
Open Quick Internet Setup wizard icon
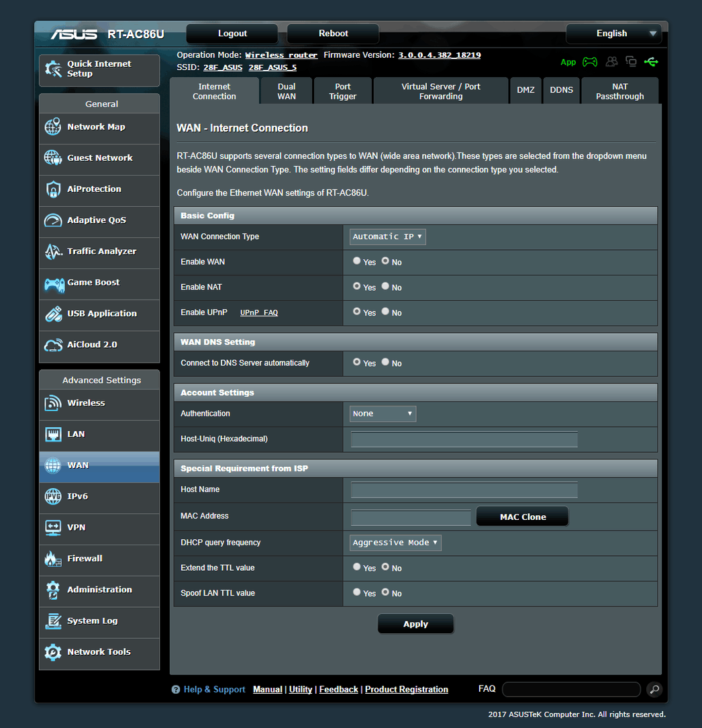coord(54,69)
